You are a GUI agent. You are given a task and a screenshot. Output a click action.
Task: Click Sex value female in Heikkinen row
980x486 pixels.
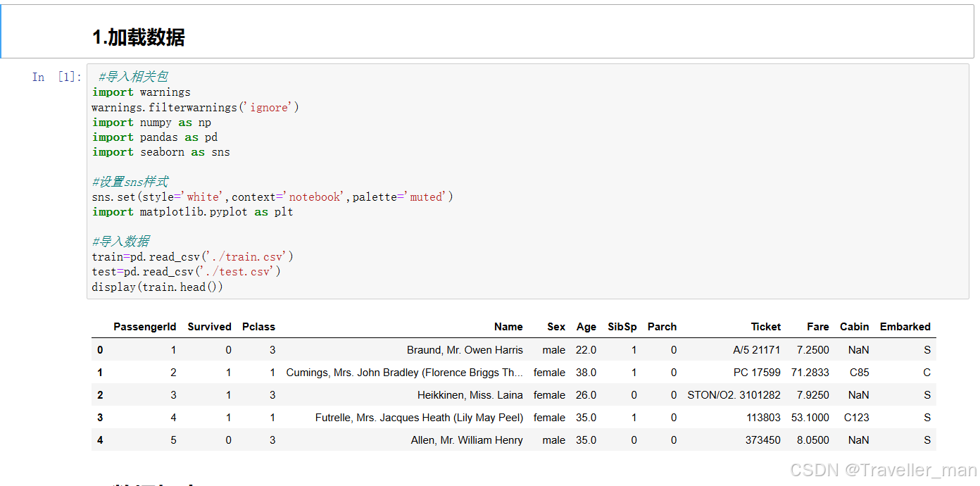pyautogui.click(x=550, y=395)
